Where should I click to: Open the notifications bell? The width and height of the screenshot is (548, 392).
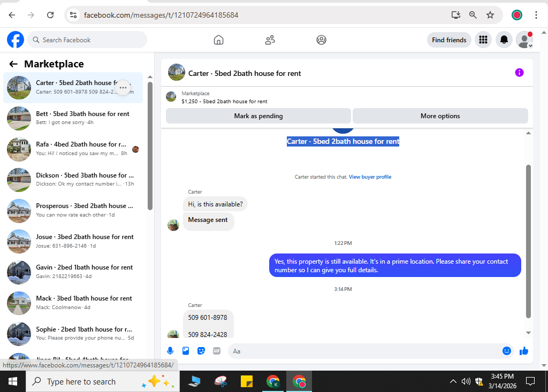[x=504, y=40]
